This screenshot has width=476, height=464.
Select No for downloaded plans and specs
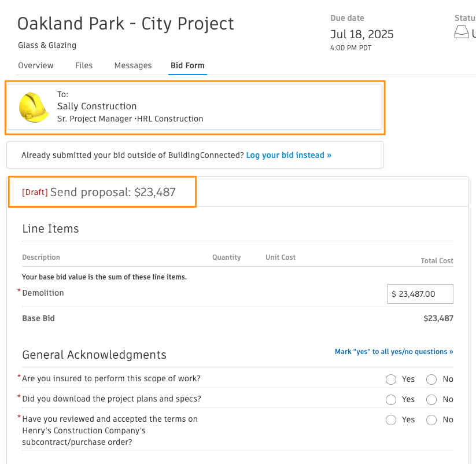click(x=431, y=400)
